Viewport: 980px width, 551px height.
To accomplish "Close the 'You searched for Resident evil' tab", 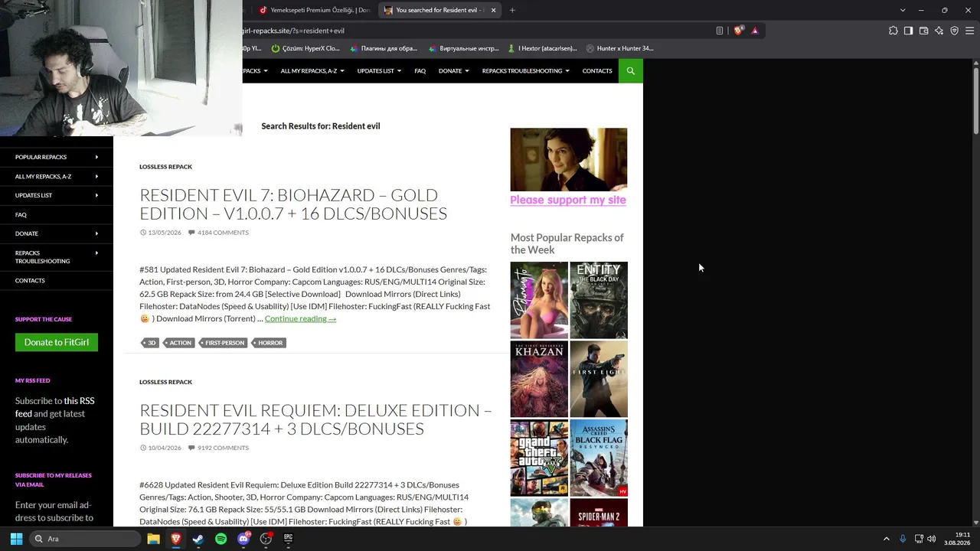I will (x=493, y=10).
